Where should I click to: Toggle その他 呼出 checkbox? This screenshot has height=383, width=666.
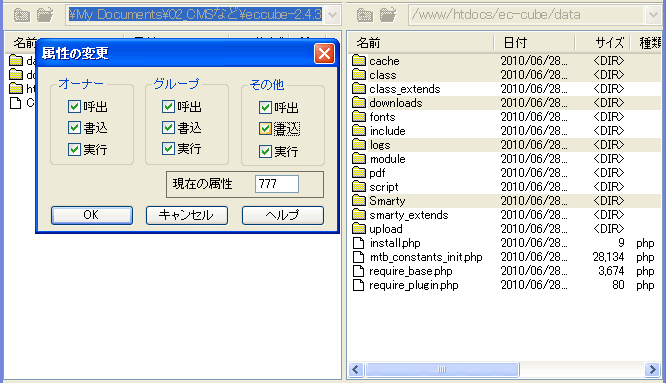265,107
